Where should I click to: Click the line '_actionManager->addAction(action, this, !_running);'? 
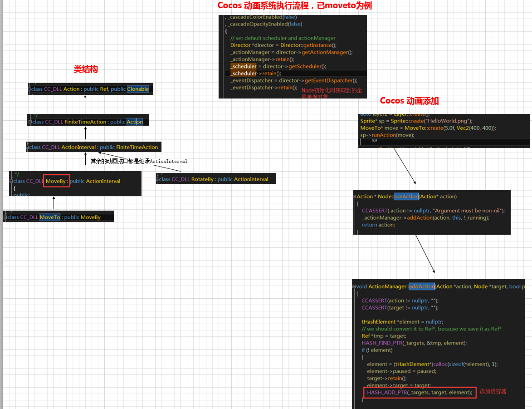425,218
